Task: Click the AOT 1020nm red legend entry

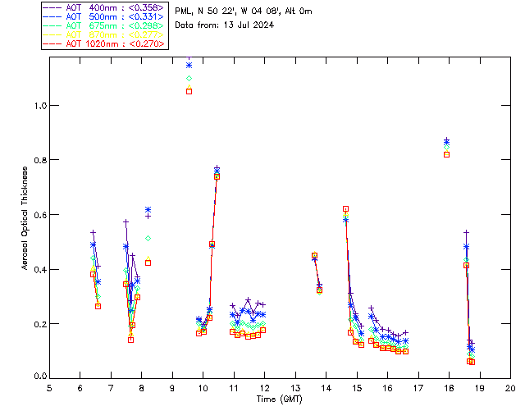Action: 103,43
